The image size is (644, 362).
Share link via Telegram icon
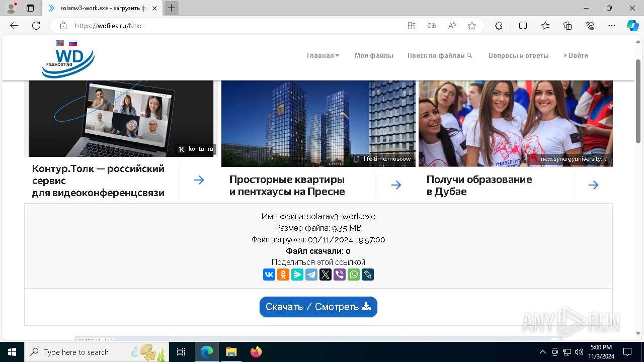311,275
